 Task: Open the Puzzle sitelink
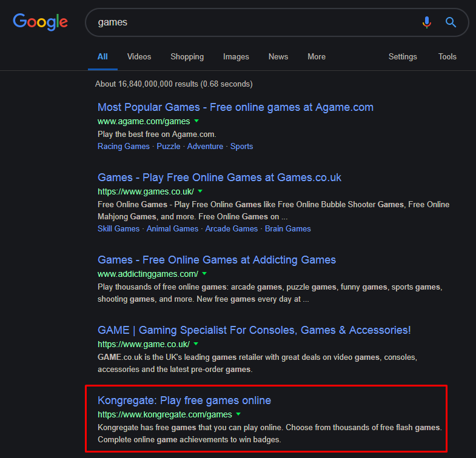click(x=169, y=146)
